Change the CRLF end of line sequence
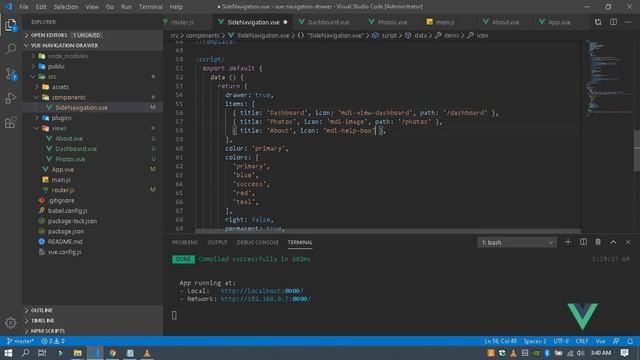 click(582, 341)
